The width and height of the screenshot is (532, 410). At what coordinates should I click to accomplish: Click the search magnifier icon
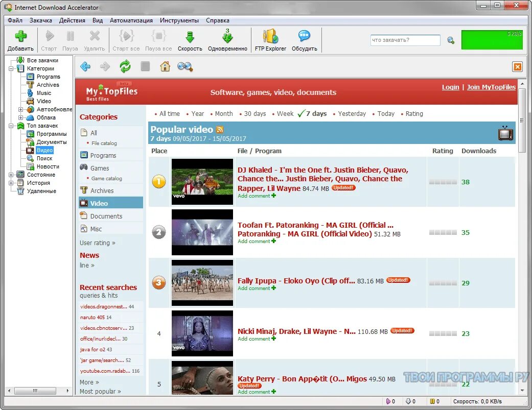pos(451,40)
